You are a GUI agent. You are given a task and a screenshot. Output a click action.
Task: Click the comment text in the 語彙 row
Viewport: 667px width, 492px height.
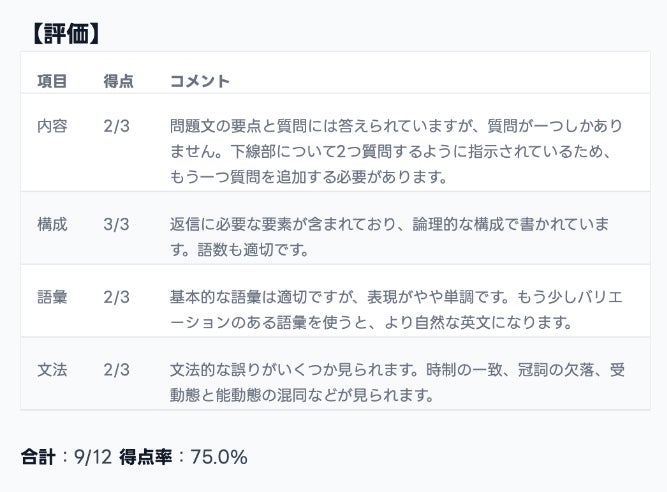pos(396,309)
